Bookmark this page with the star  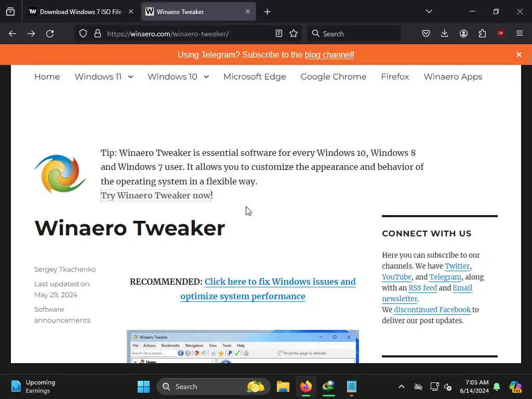tap(294, 34)
